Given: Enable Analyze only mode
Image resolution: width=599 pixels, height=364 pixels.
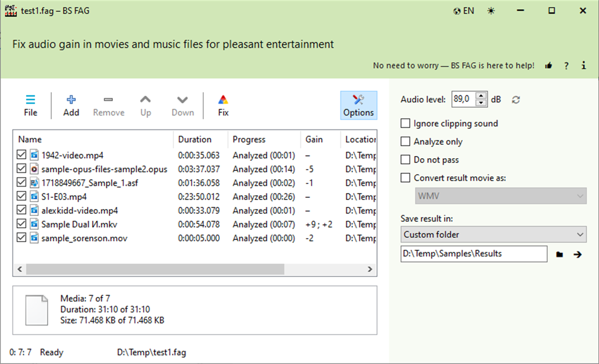Looking at the screenshot, I should [405, 141].
